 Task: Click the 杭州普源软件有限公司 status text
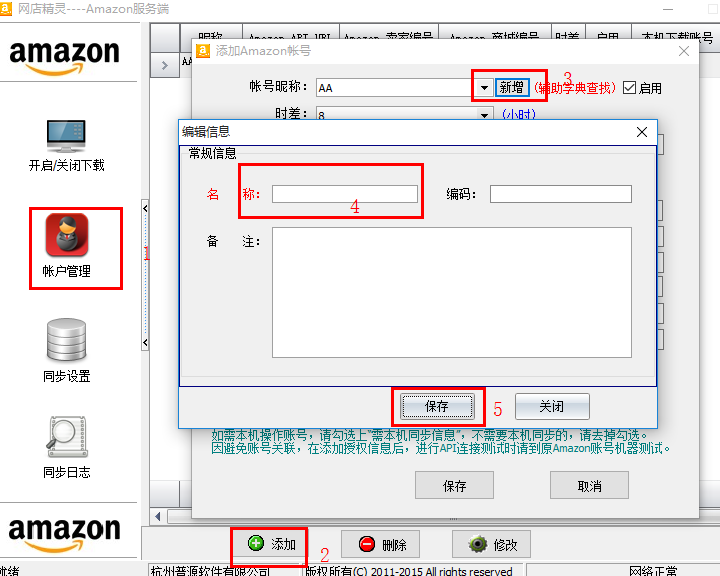[x=210, y=571]
